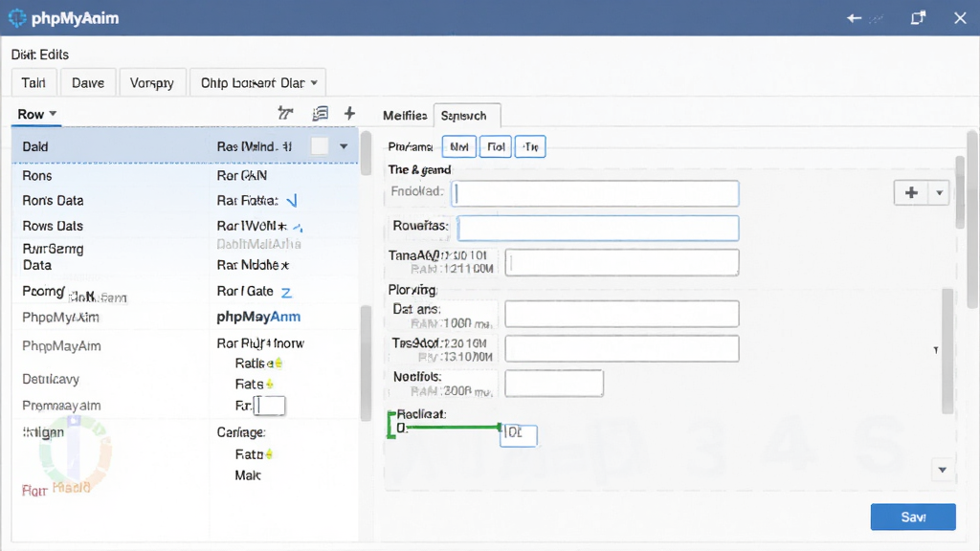The image size is (980, 551).
Task: Click Ror Ridr4 Inorw entry
Action: (x=260, y=343)
